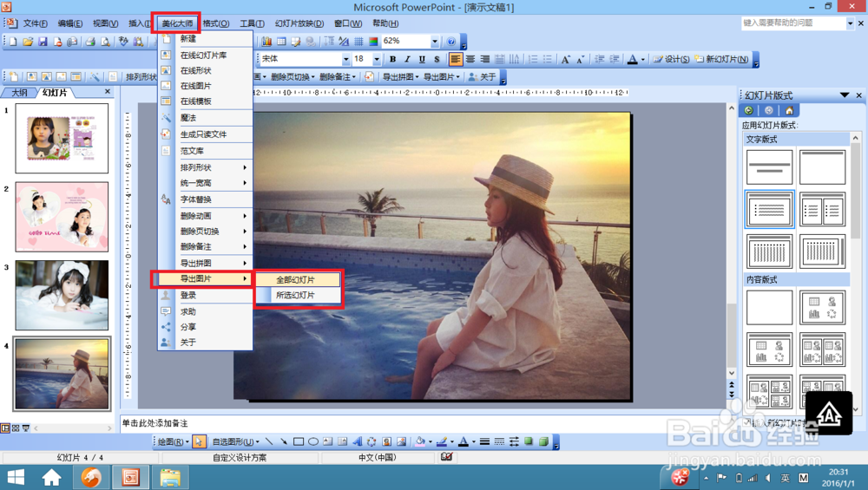Click the 删除备注 toolbar button

[338, 77]
